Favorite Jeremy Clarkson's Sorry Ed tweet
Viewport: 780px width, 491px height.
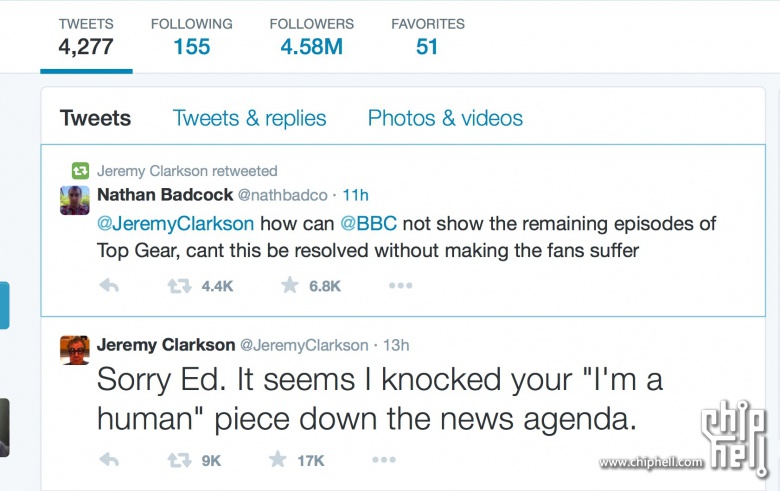point(279,460)
